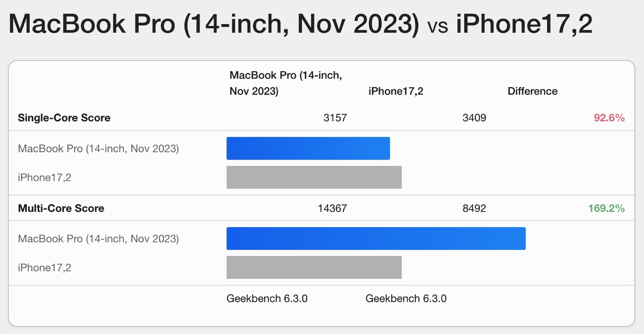This screenshot has height=334, width=644.
Task: Click the blue multi-core MacBook Pro bar
Action: point(376,239)
